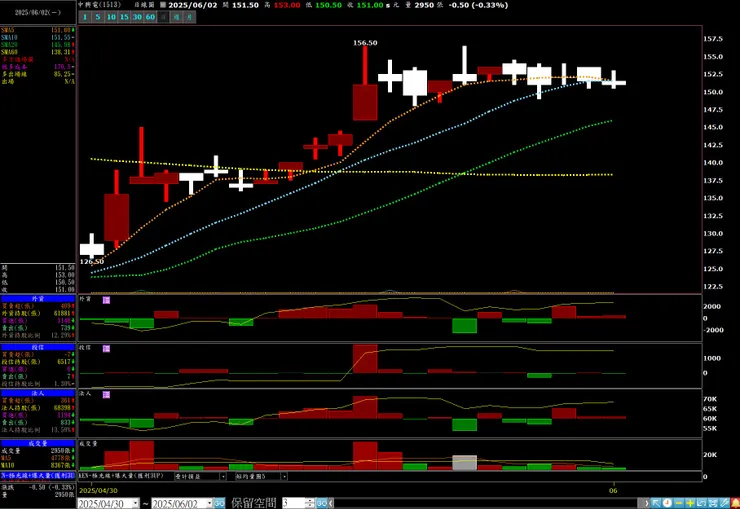
Task: Click the 中興電(1513) stock title
Action: point(100,5)
